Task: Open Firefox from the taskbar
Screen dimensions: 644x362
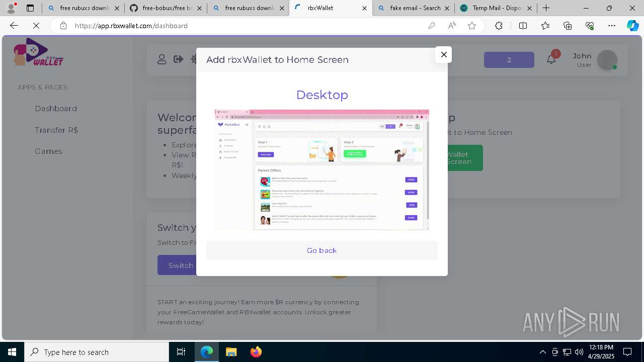Action: pyautogui.click(x=256, y=352)
